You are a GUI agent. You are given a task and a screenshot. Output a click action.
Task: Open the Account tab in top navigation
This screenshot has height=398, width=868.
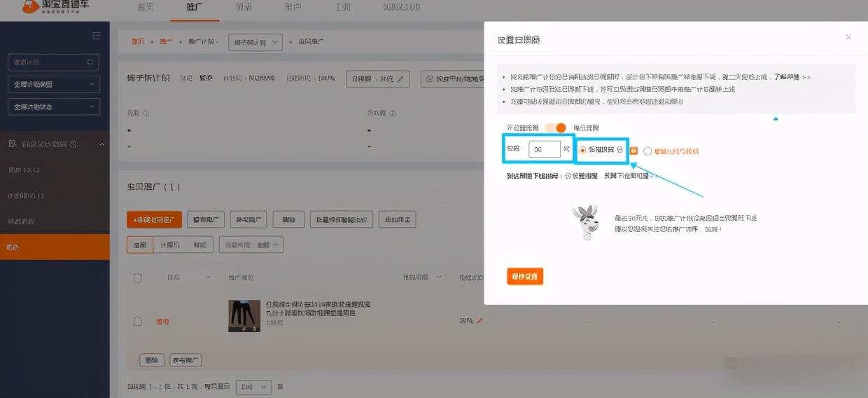(x=293, y=7)
